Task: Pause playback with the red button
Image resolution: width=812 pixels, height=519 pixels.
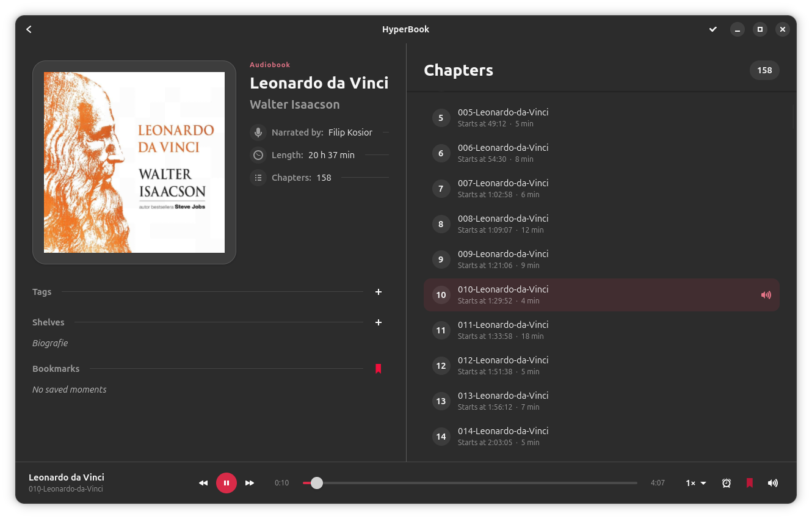Action: click(227, 483)
